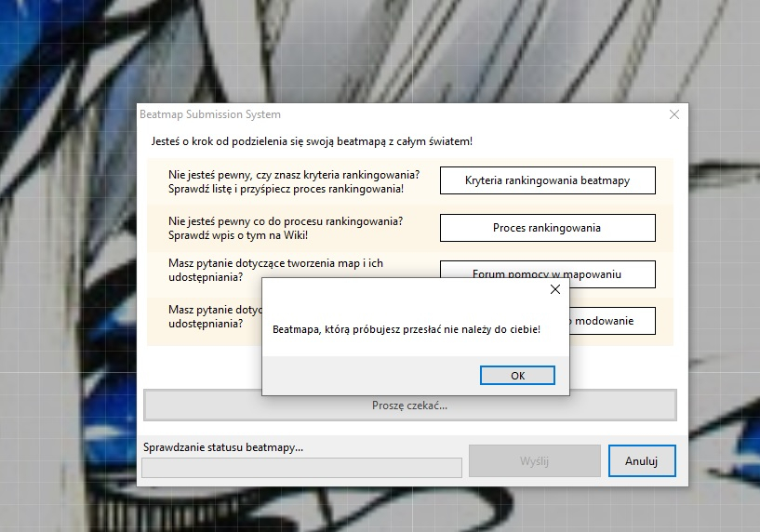Image resolution: width=760 pixels, height=532 pixels.
Task: Click the partially hidden modowanie button
Action: tap(613, 321)
